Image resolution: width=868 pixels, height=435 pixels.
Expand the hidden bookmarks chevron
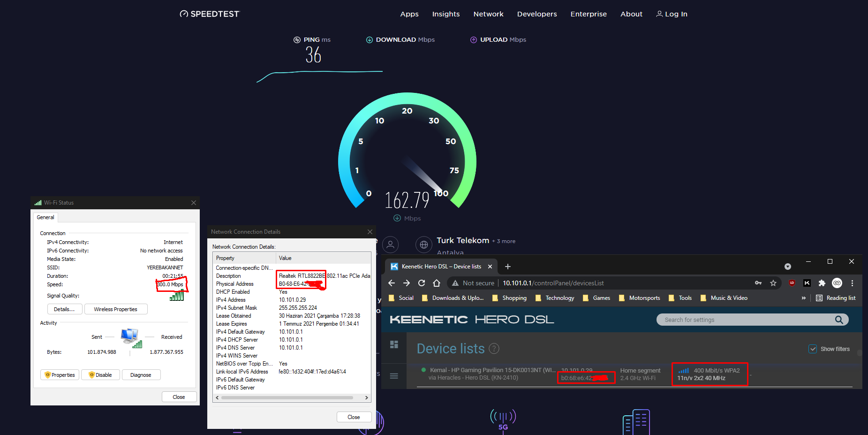tap(804, 298)
